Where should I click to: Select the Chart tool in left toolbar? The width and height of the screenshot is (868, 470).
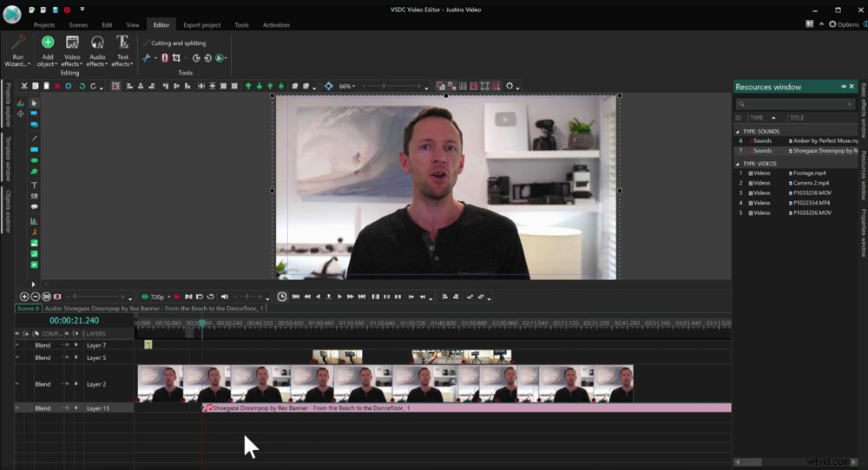(x=34, y=220)
